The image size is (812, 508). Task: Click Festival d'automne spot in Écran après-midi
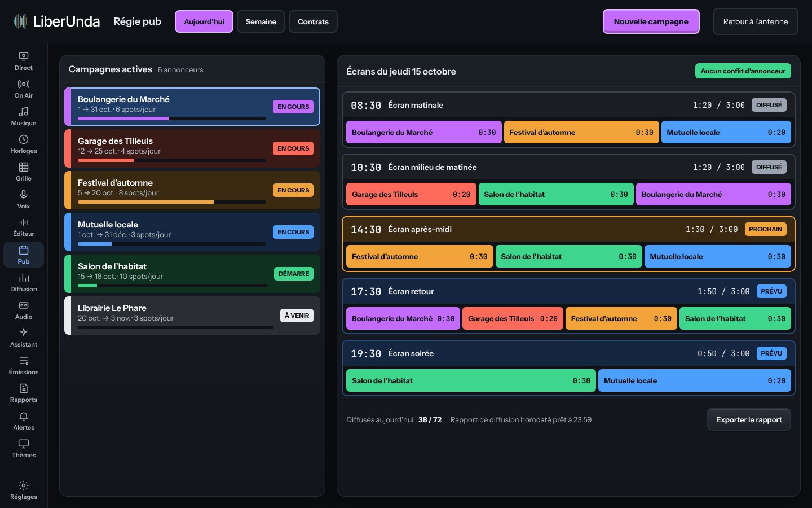click(420, 256)
